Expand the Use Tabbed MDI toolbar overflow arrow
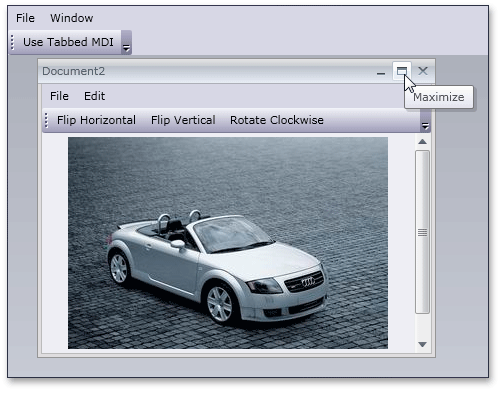 click(x=126, y=42)
